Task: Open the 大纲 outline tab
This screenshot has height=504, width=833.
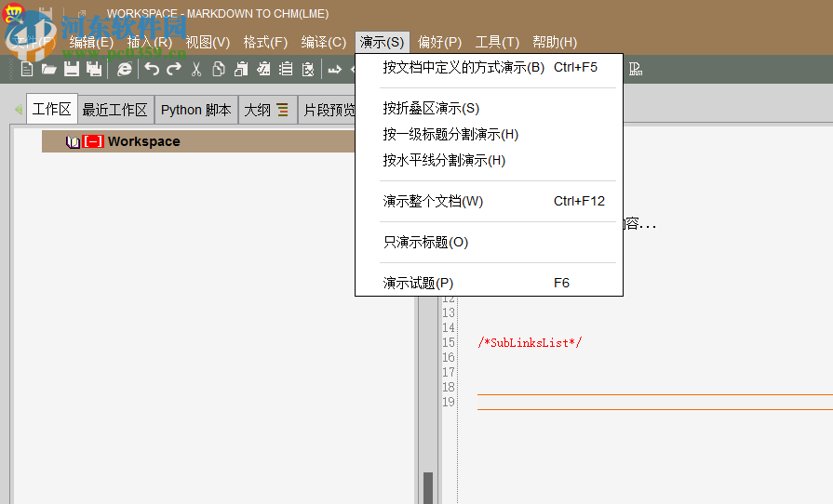Action: point(267,110)
